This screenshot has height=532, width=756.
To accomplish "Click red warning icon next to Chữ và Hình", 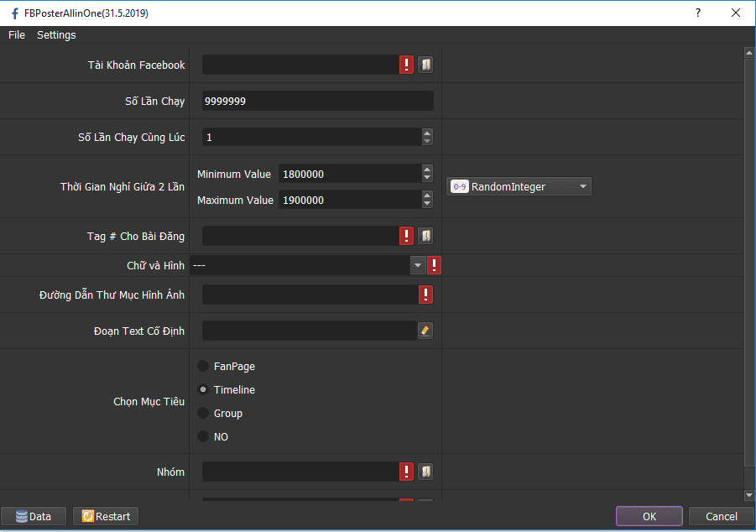I will click(435, 265).
